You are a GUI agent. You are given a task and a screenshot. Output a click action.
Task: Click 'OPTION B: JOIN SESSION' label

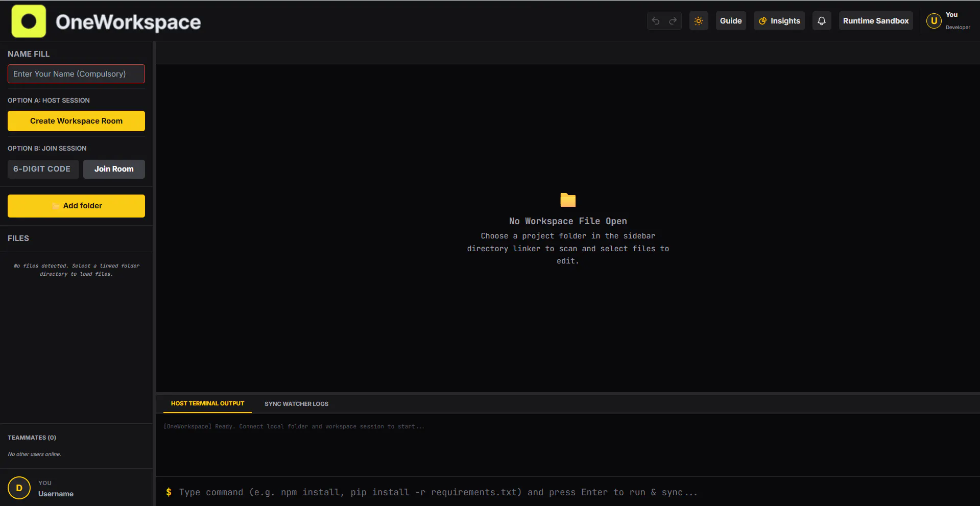tap(47, 149)
